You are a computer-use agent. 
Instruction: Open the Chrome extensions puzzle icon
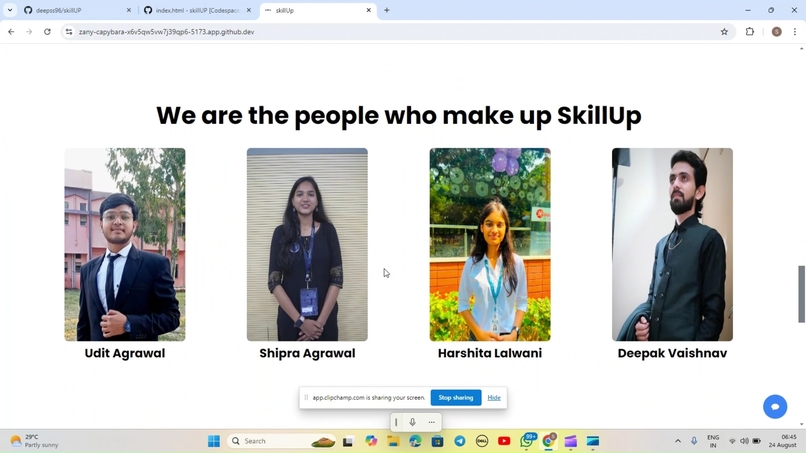coord(750,32)
